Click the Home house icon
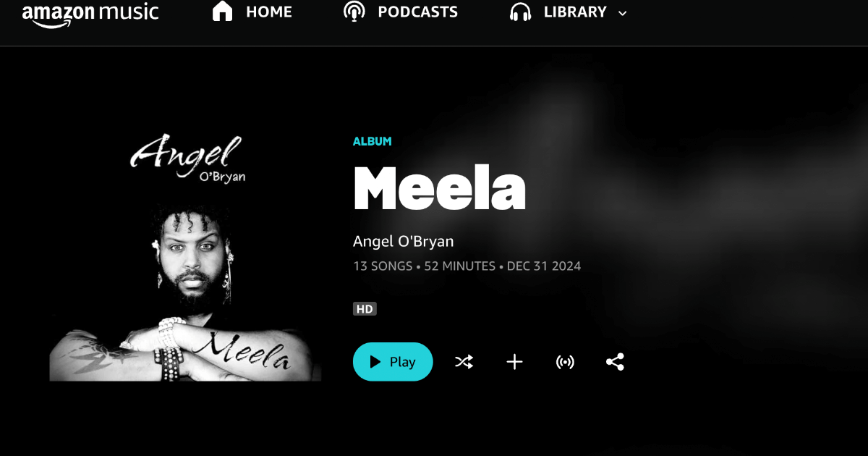 pos(223,12)
